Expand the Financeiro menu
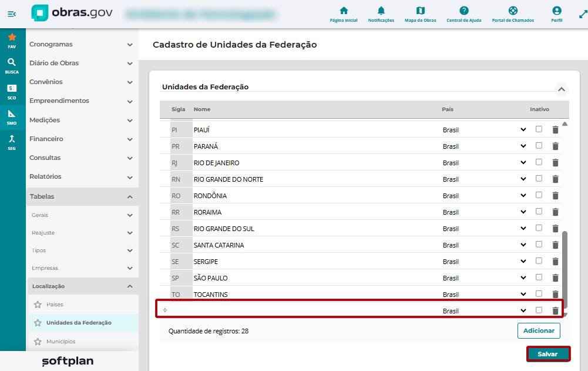Viewport: 588px width, 371px height. coord(130,139)
